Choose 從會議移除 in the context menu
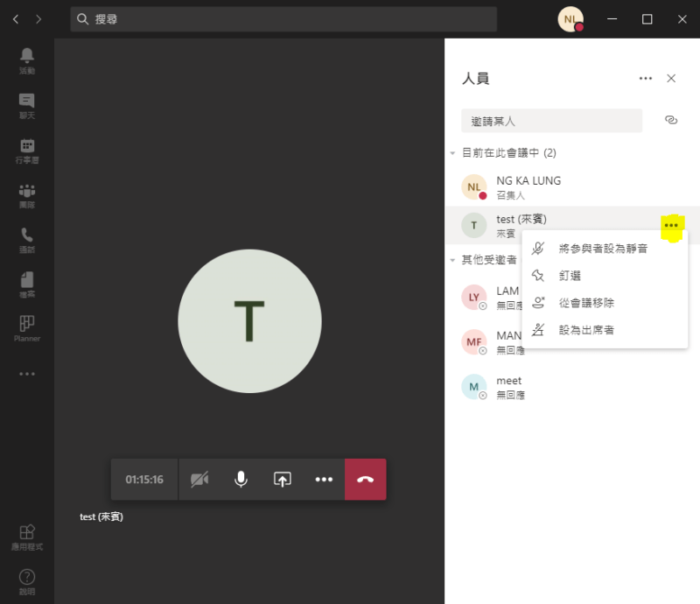Image resolution: width=700 pixels, height=604 pixels. tap(585, 303)
